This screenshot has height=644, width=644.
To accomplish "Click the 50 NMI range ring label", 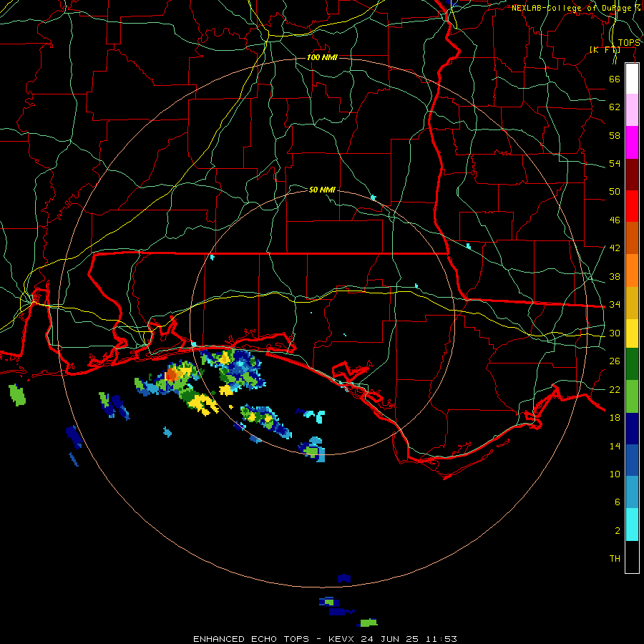I will point(322,190).
